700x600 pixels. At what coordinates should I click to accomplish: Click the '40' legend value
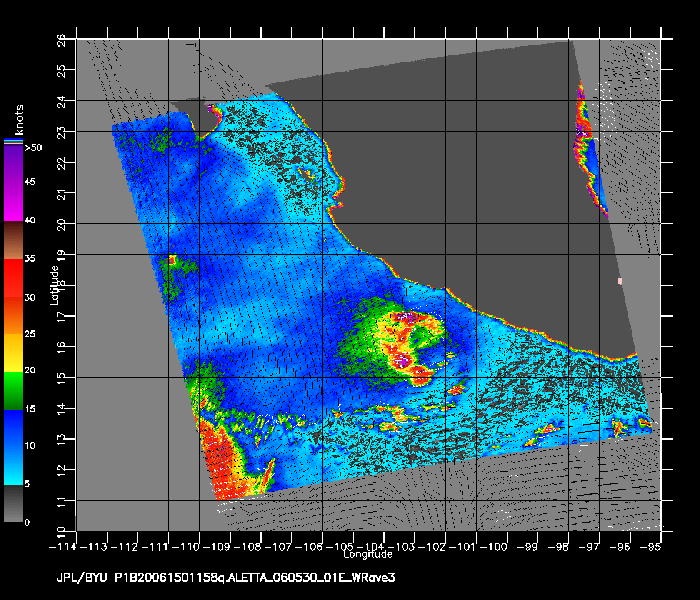pos(30,220)
